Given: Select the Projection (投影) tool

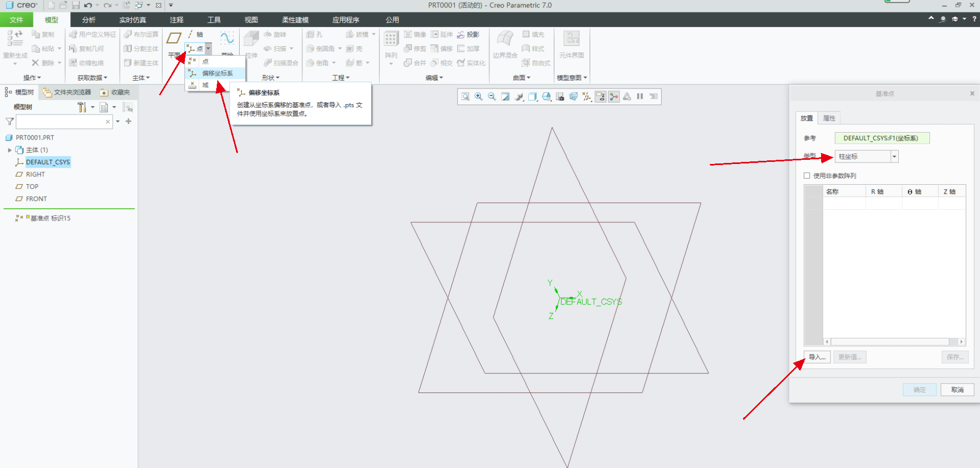Looking at the screenshot, I should point(468,34).
